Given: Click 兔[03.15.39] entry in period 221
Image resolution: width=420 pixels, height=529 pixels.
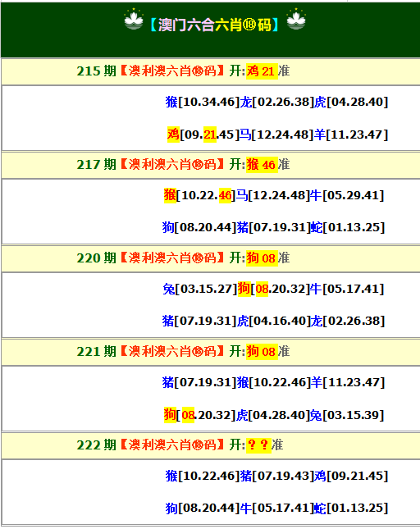Looking at the screenshot, I should pos(347,415).
